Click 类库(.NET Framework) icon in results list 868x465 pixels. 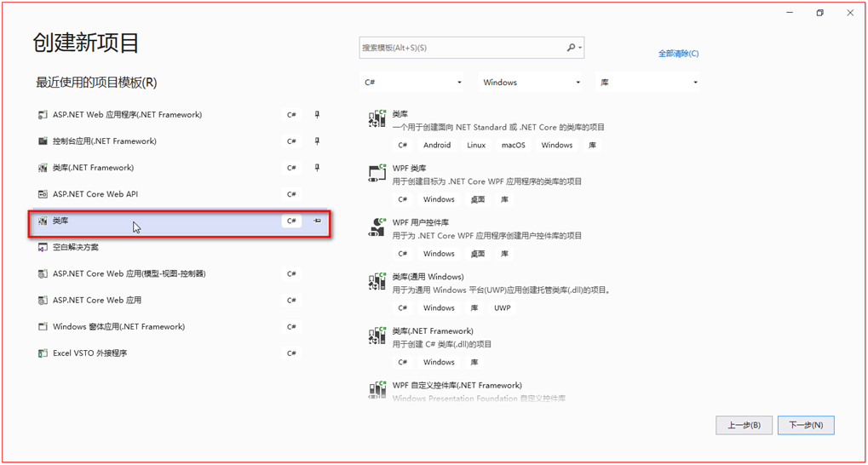click(377, 336)
